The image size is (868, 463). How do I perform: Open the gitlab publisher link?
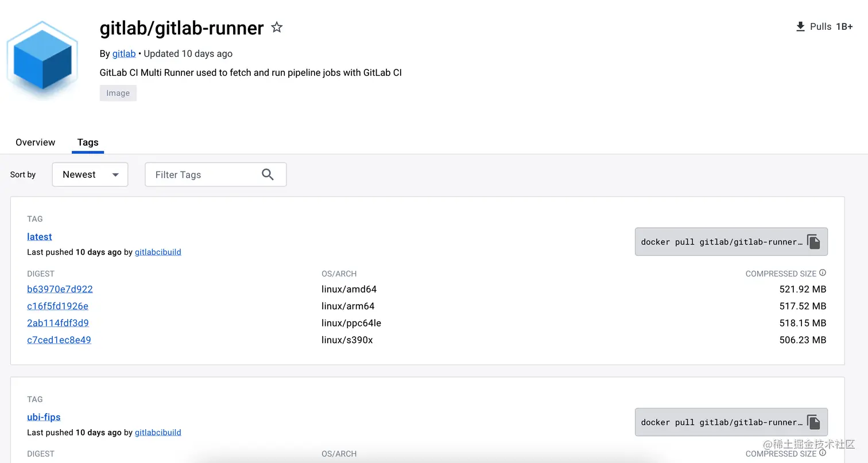click(124, 53)
